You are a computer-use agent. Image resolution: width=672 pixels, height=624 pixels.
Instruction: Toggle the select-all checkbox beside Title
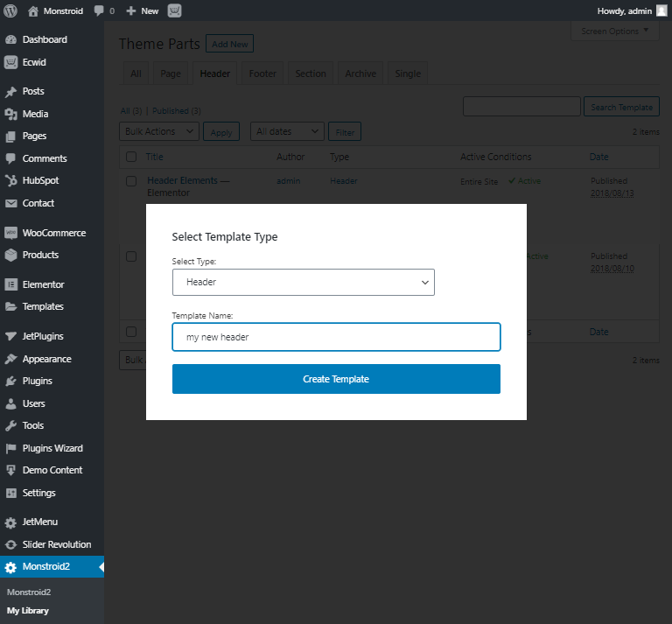131,157
